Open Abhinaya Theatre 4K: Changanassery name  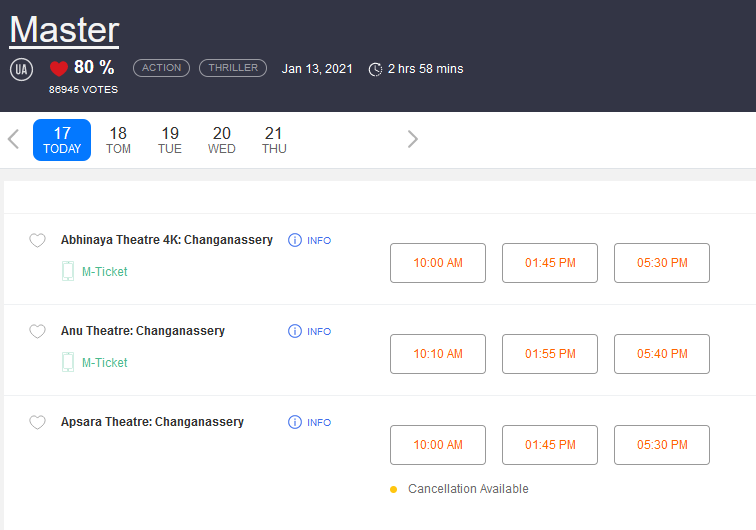167,240
